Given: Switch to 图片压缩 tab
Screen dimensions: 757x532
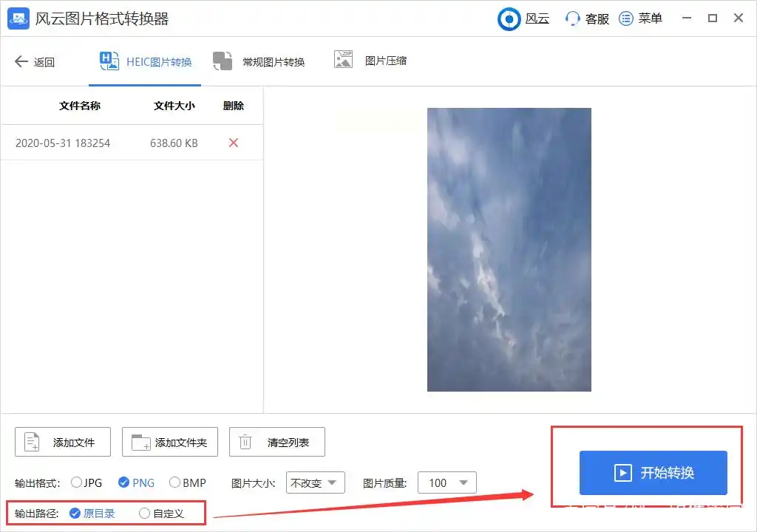Looking at the screenshot, I should click(370, 61).
